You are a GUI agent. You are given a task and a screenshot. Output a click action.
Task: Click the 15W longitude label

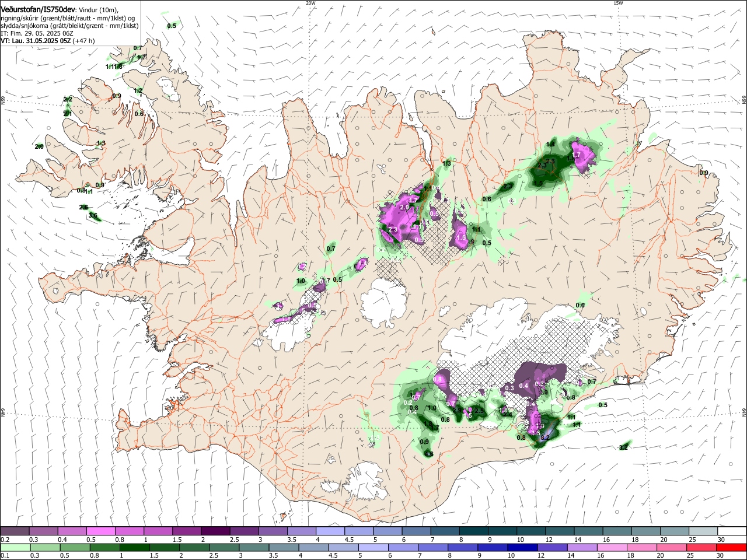pyautogui.click(x=618, y=3)
